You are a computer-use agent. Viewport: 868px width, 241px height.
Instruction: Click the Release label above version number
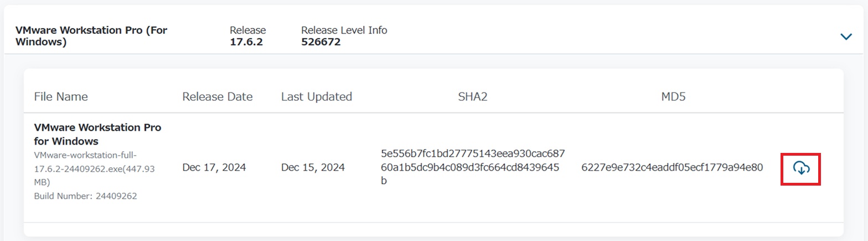click(248, 30)
